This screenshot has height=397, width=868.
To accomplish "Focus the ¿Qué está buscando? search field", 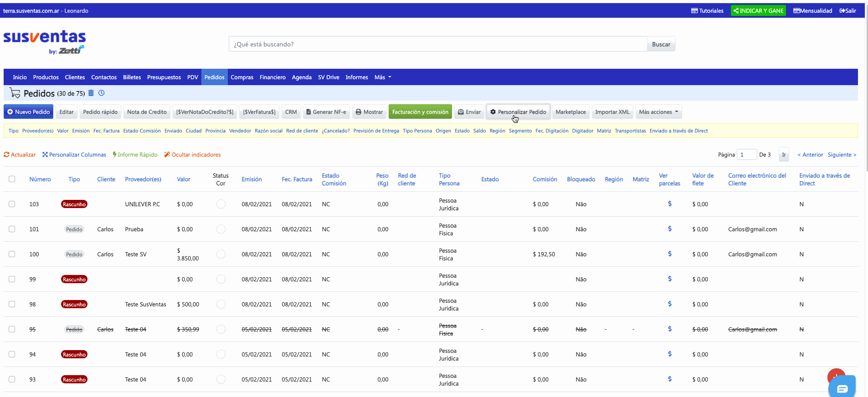I will click(x=438, y=44).
